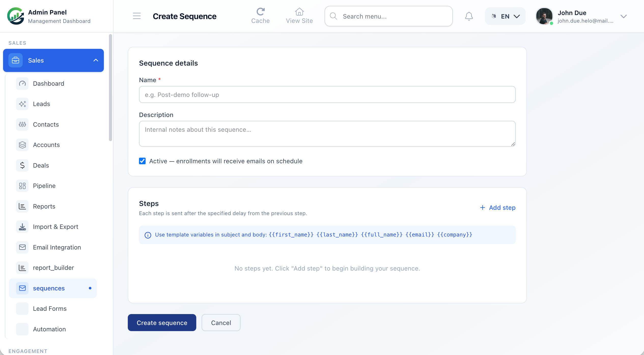This screenshot has width=644, height=355.
Task: Click the info icon in template variables banner
Action: [x=148, y=235]
